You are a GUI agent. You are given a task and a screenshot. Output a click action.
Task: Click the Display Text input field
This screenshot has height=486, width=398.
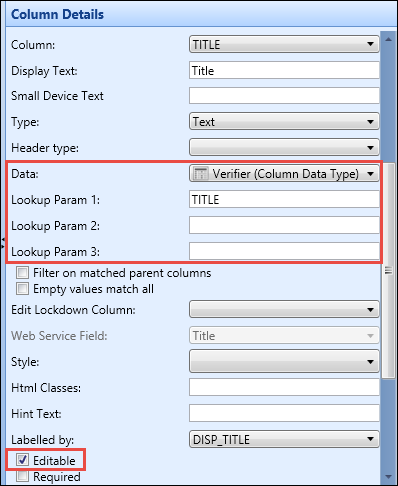(284, 70)
